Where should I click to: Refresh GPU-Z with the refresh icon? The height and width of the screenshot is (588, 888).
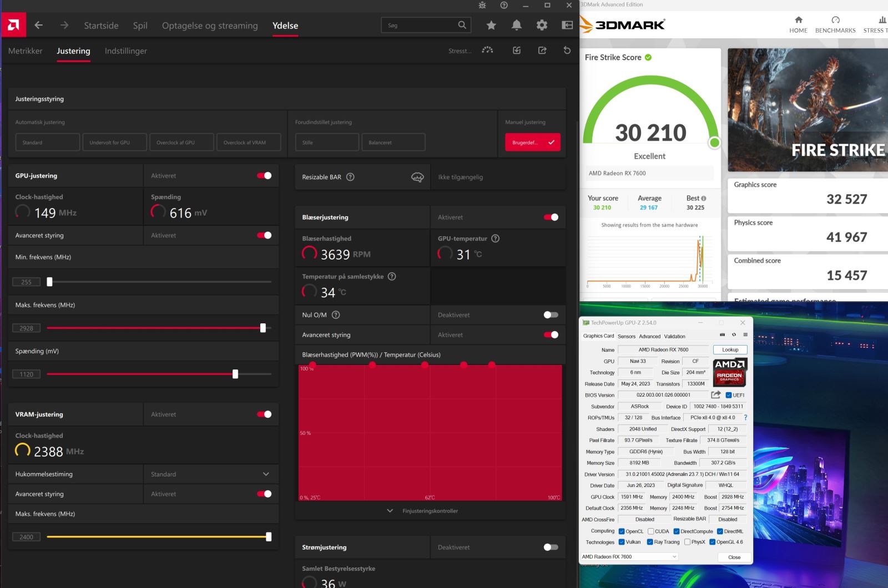(734, 335)
